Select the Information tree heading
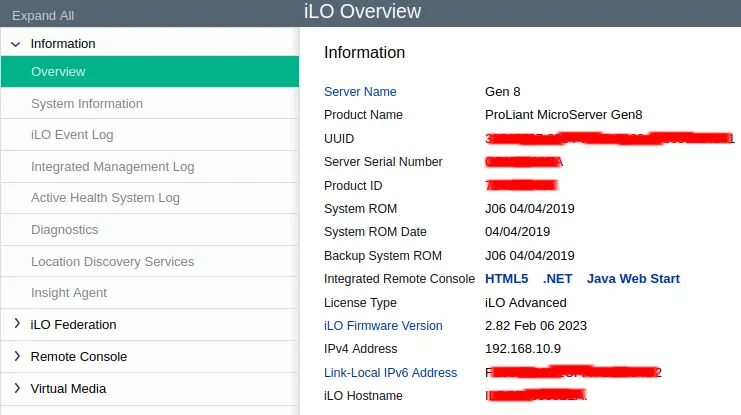The width and height of the screenshot is (741, 415). coord(63,44)
